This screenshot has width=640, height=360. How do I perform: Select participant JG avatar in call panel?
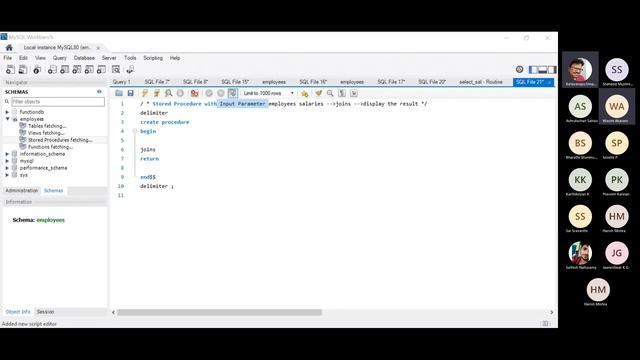point(617,253)
